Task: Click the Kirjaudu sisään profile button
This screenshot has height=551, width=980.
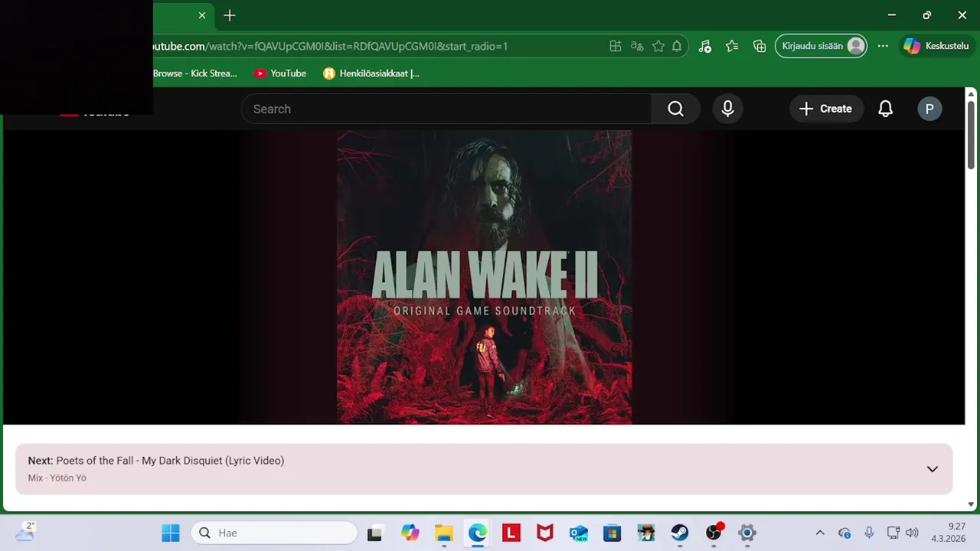Action: [x=821, y=46]
